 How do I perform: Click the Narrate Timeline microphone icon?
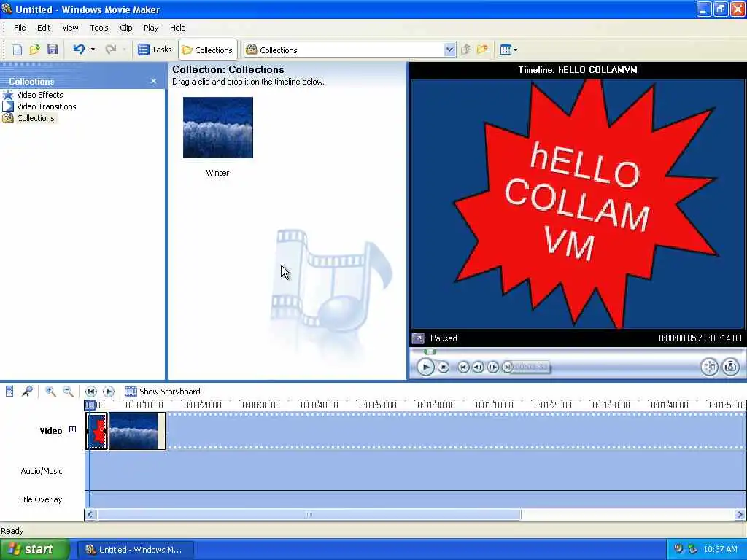click(x=27, y=392)
